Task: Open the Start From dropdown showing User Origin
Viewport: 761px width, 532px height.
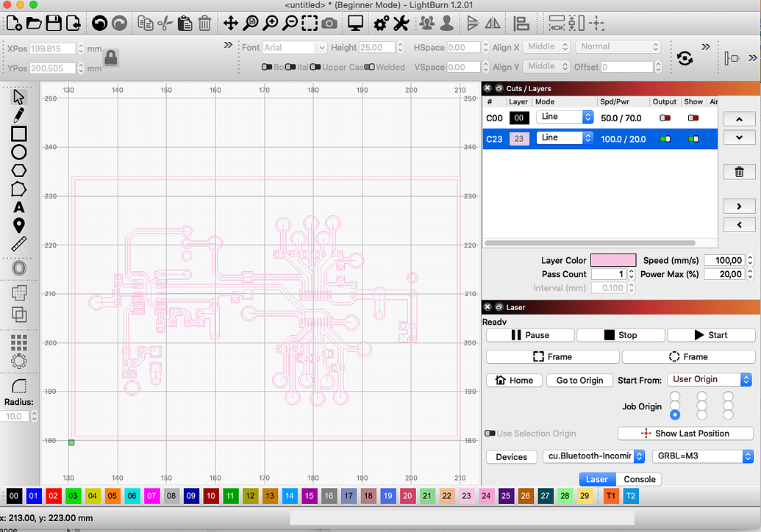Action: tap(708, 379)
